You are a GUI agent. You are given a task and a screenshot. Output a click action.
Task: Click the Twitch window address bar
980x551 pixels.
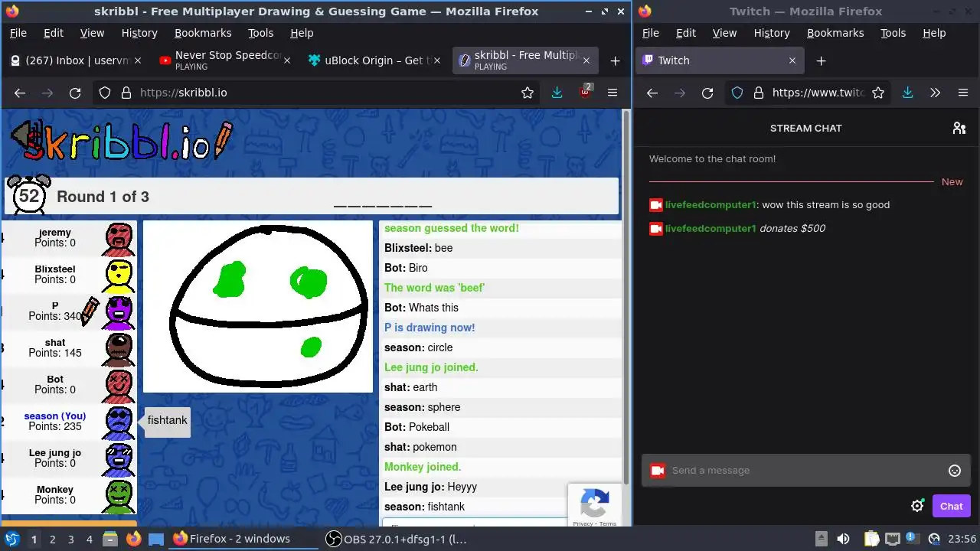(x=808, y=93)
